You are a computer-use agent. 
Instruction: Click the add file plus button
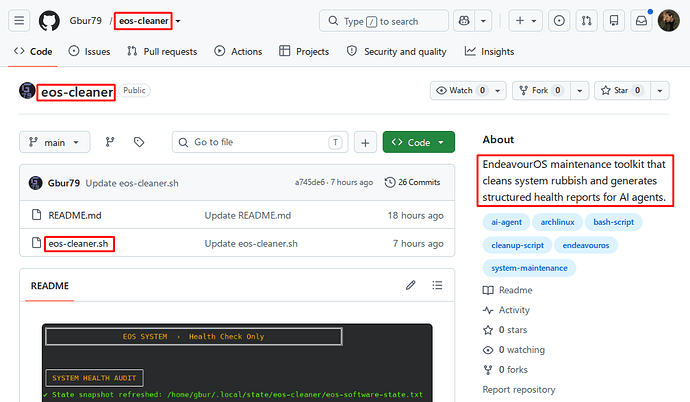click(x=365, y=142)
